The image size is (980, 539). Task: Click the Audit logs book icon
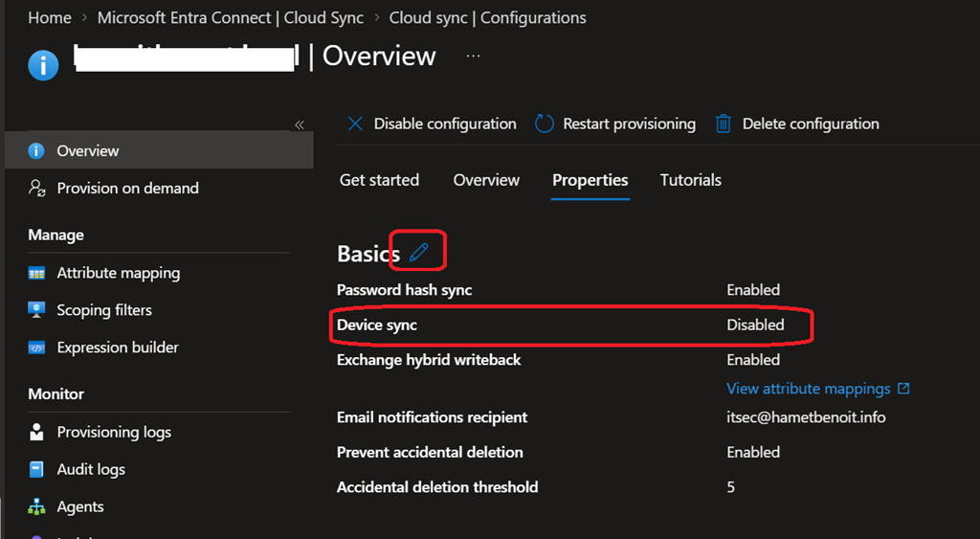pos(37,469)
